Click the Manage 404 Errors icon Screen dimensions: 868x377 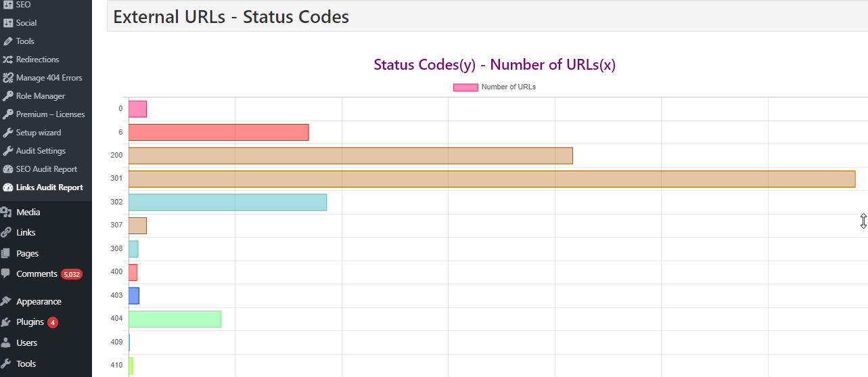pyautogui.click(x=8, y=78)
